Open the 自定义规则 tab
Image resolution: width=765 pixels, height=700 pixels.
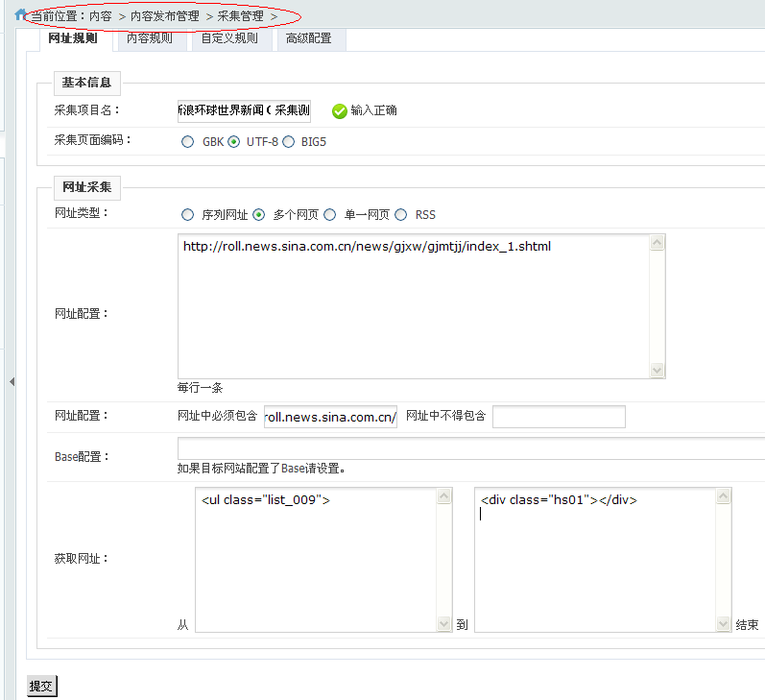229,39
